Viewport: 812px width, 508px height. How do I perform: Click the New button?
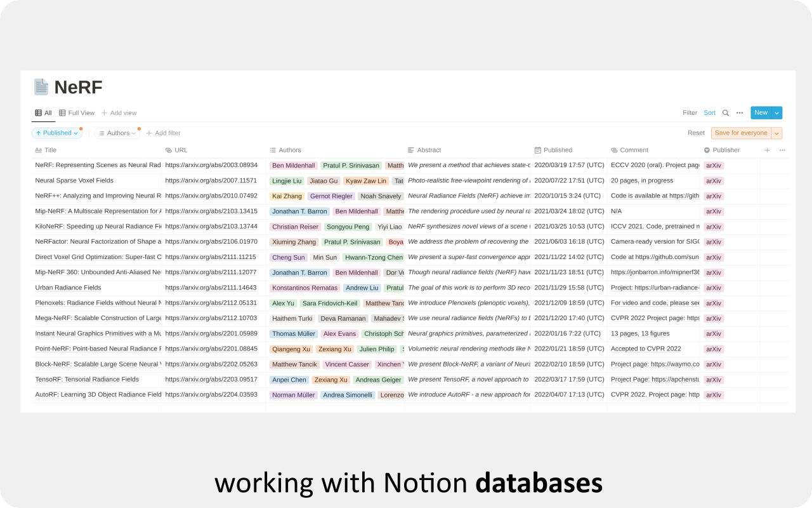coord(761,113)
